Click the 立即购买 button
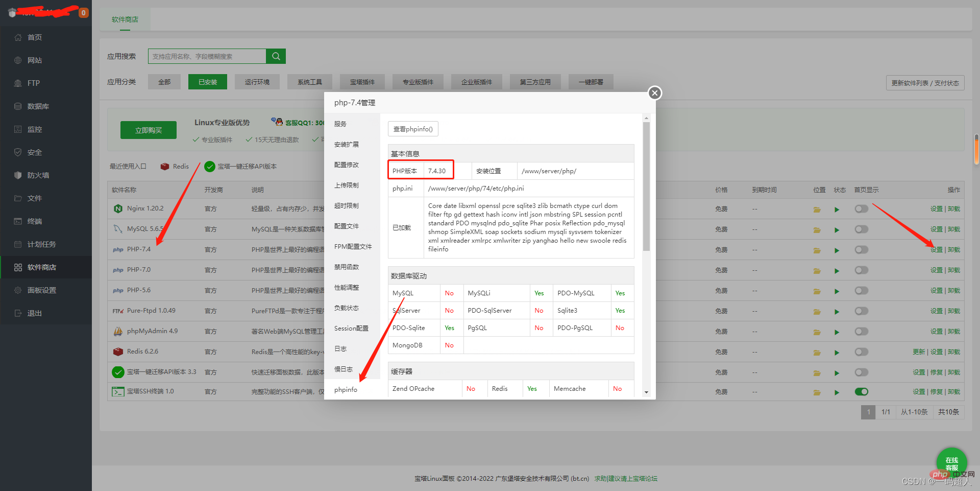980x491 pixels. (x=149, y=130)
